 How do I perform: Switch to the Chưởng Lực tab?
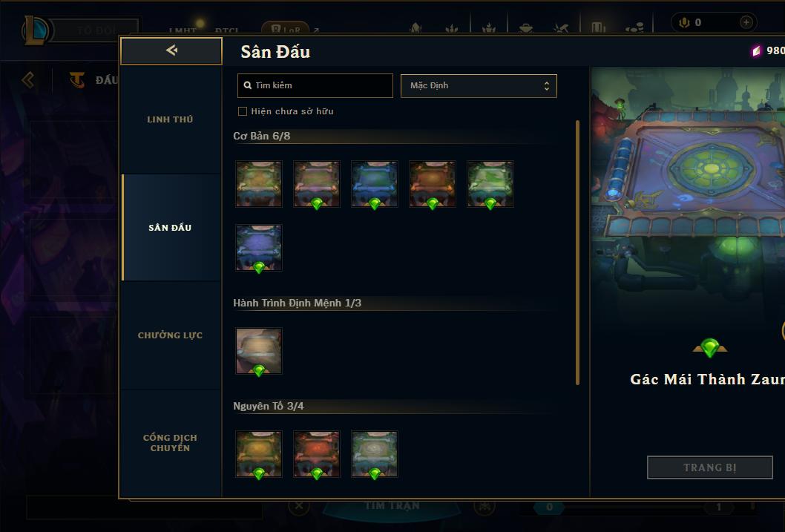coord(171,335)
